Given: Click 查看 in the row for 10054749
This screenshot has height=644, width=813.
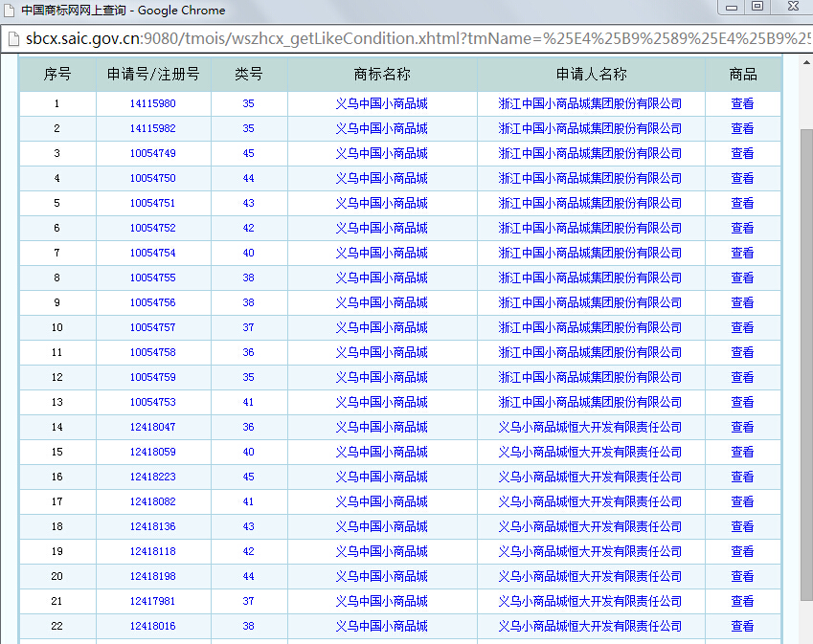Looking at the screenshot, I should [742, 153].
